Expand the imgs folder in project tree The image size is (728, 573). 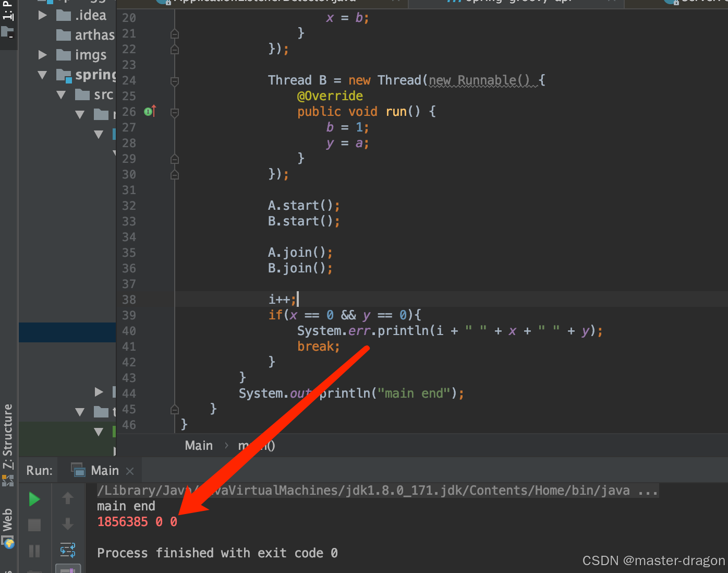coord(43,55)
